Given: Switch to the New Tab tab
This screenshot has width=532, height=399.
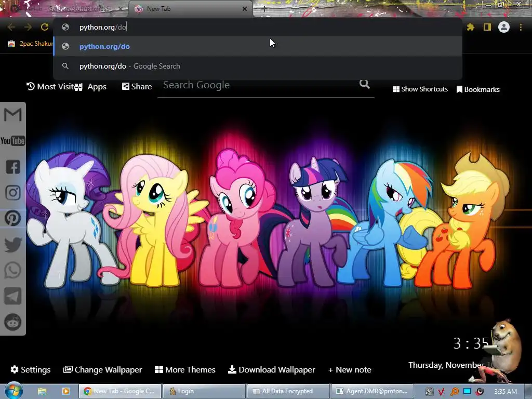Looking at the screenshot, I should click(x=190, y=9).
